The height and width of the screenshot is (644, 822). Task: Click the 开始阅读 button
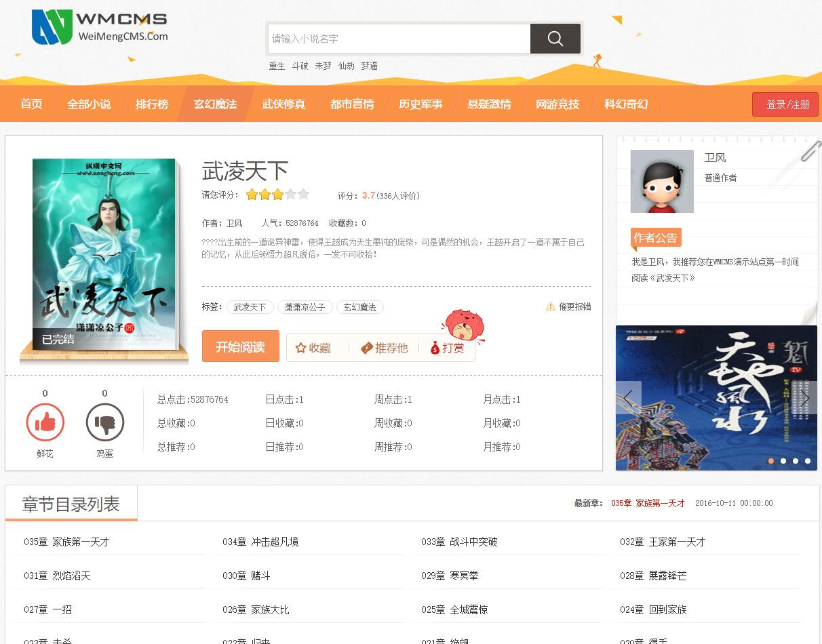tap(241, 346)
